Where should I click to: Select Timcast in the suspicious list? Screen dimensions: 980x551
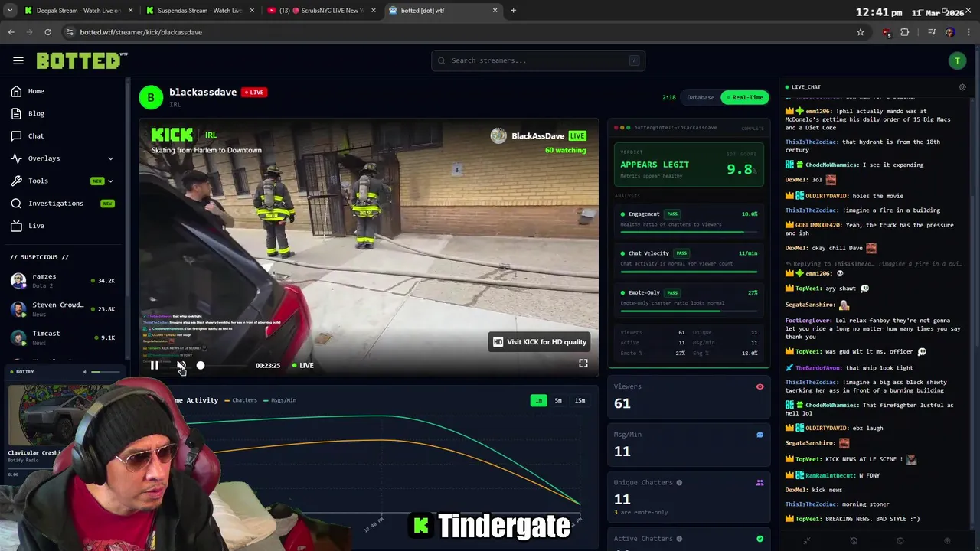click(x=62, y=337)
